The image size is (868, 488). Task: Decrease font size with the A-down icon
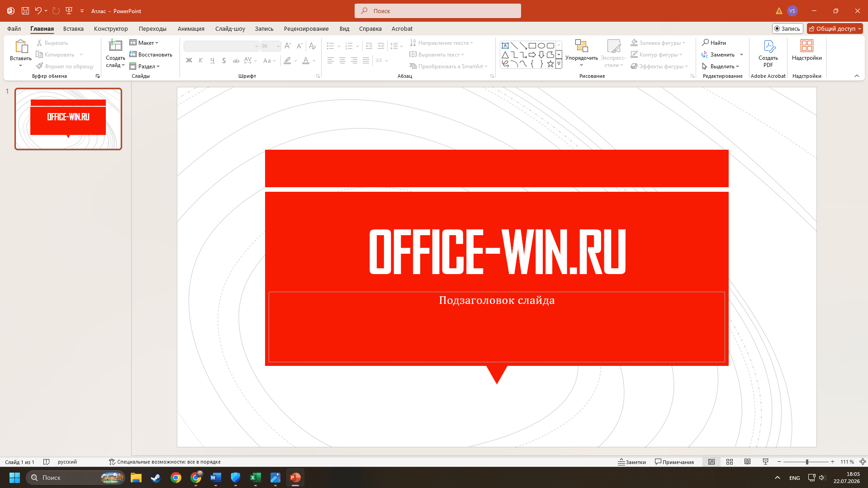tap(299, 46)
